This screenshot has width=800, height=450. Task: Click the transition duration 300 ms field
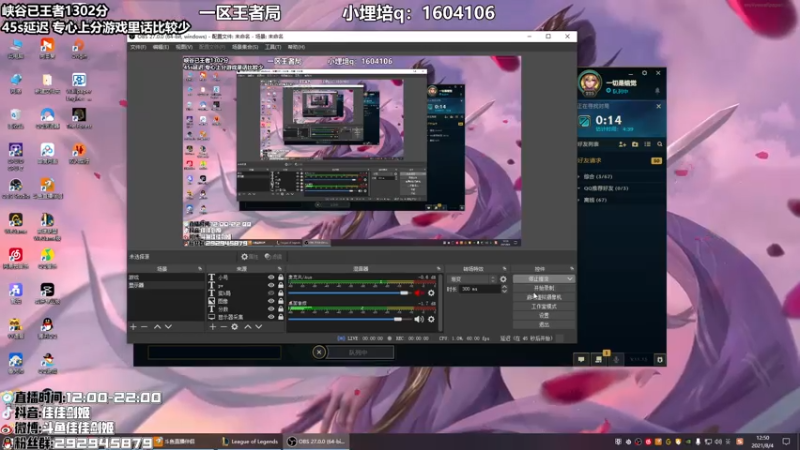(479, 289)
